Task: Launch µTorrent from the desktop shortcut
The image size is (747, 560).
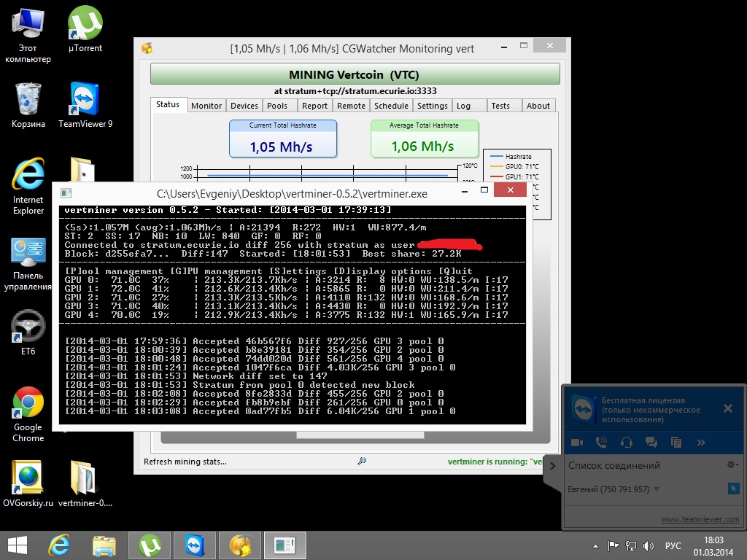Action: coord(85,29)
